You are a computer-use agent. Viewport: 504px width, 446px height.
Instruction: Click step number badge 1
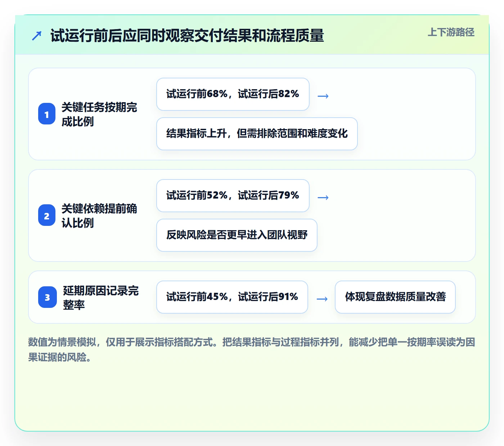click(47, 114)
